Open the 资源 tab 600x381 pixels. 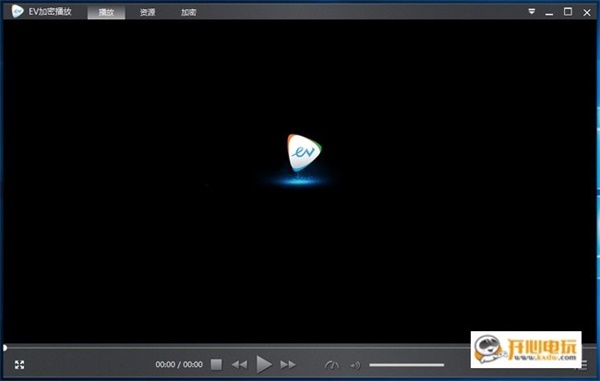[x=147, y=12]
